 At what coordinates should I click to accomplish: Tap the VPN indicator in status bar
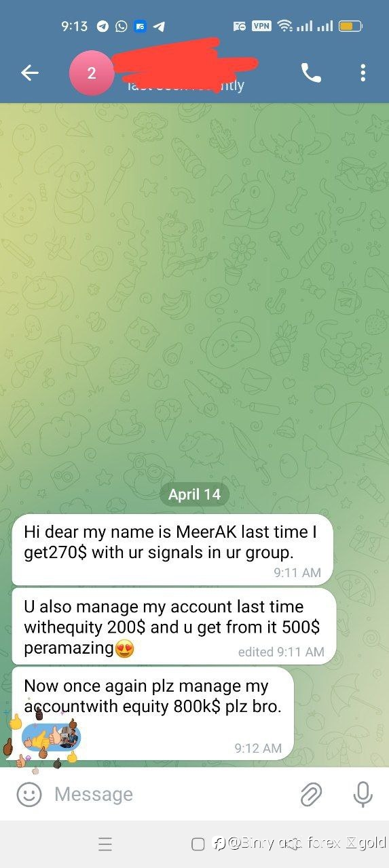(261, 26)
